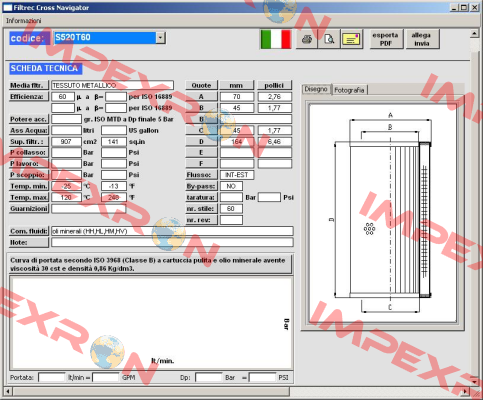Click the TESSUTO METALLICO field

tap(112, 85)
